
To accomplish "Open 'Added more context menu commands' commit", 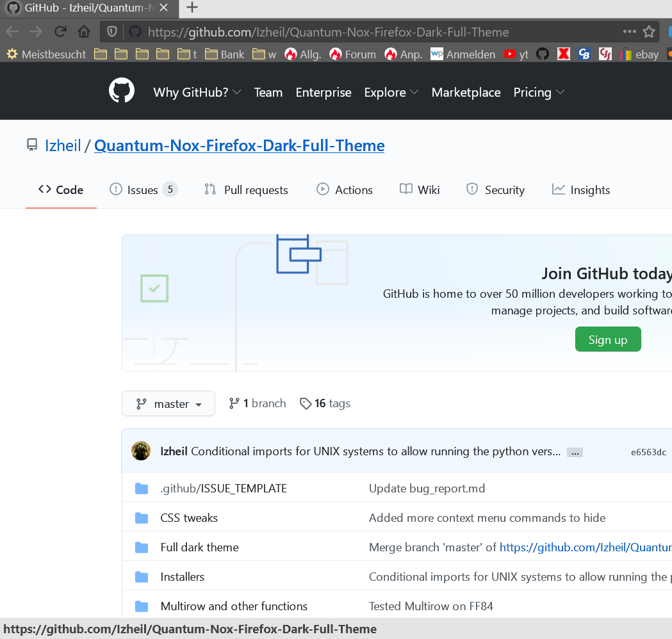I will coord(488,518).
